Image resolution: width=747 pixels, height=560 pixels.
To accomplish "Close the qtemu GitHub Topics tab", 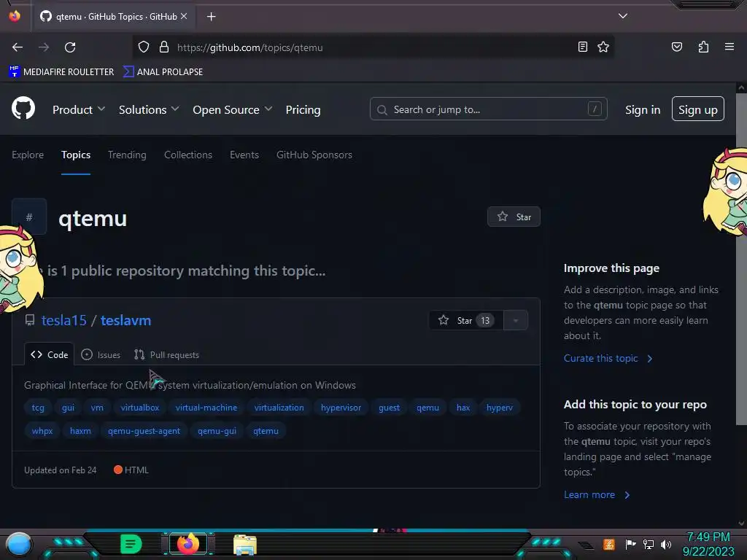I will (x=183, y=16).
